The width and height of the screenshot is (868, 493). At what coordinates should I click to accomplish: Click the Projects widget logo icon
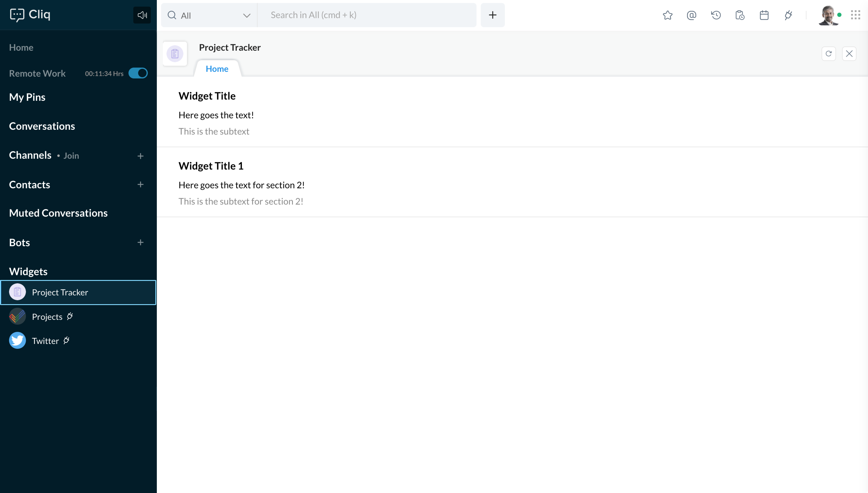tap(17, 316)
